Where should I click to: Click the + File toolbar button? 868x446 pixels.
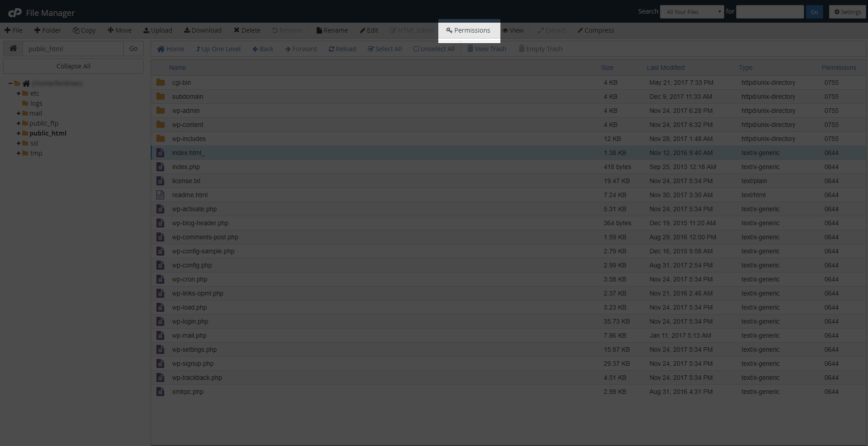tap(14, 30)
